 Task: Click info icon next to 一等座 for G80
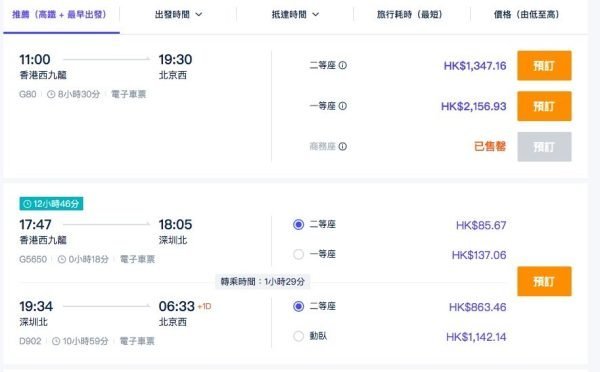click(343, 106)
